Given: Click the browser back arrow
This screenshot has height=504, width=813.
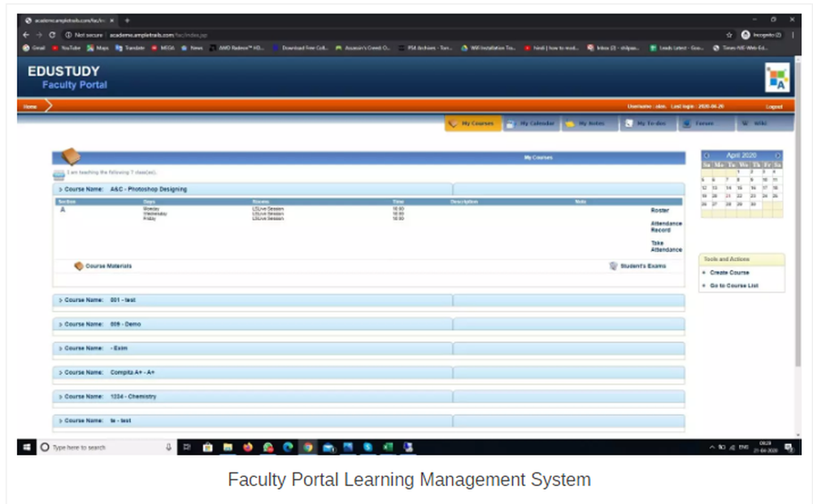Looking at the screenshot, I should click(x=26, y=35).
